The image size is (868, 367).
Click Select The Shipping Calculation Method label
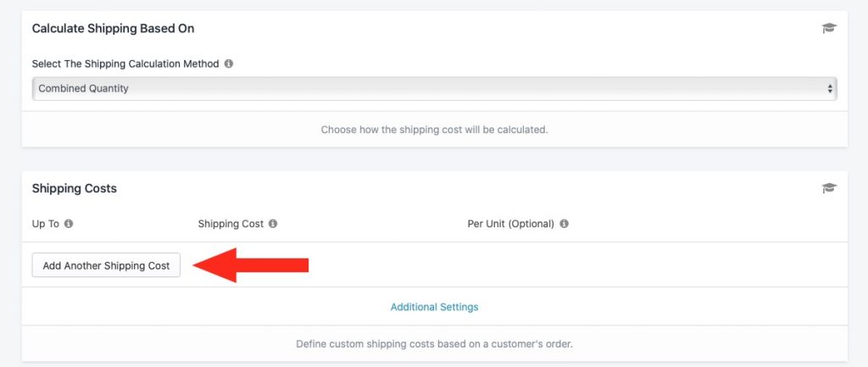pos(125,64)
